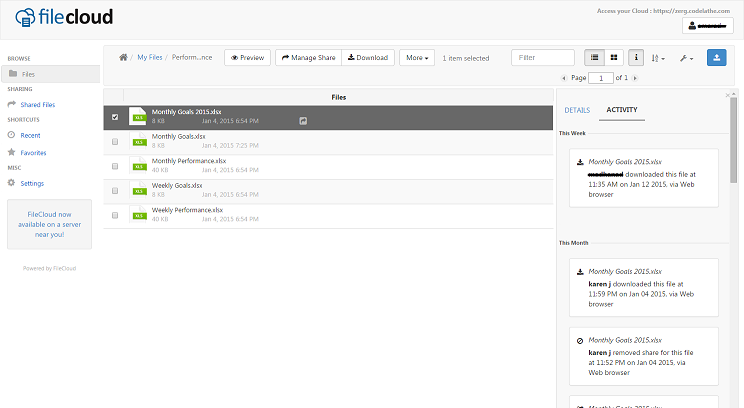
Task: Navigate to My Files breadcrumb
Action: [149, 57]
